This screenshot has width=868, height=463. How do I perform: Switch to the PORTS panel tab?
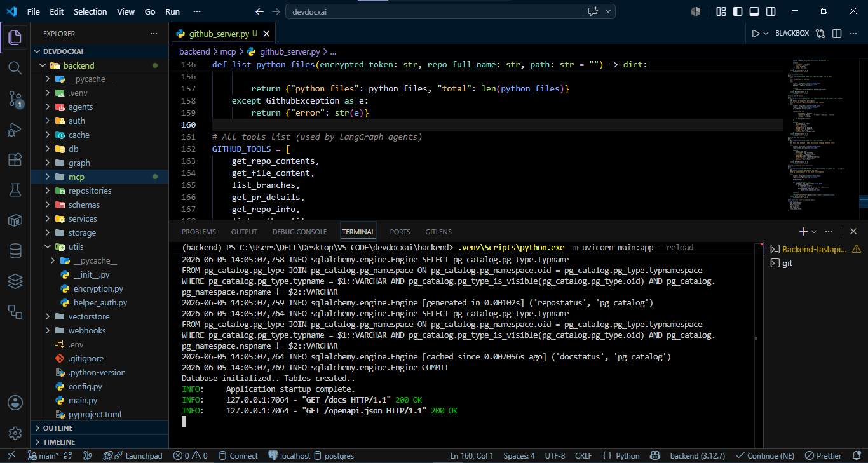[400, 232]
